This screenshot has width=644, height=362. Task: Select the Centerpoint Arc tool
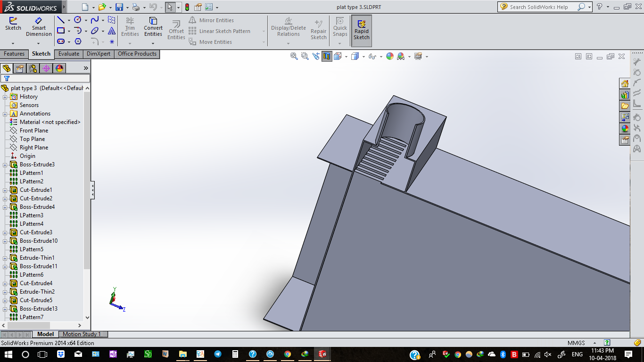click(x=78, y=31)
